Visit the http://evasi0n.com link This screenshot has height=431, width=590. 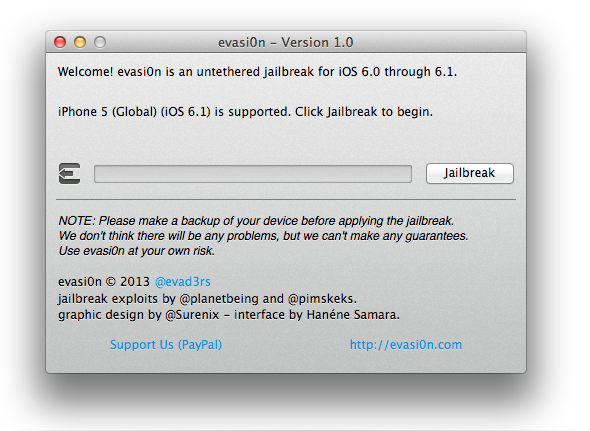point(406,344)
